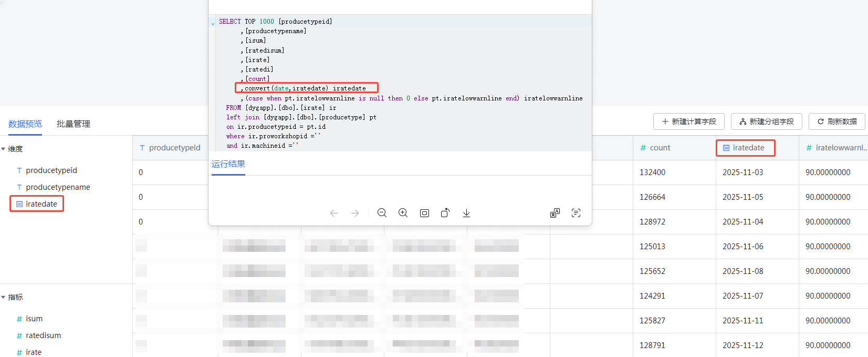Screen dimensions: 868x357
Task: Click the 新建分组字段 button
Action: [767, 121]
